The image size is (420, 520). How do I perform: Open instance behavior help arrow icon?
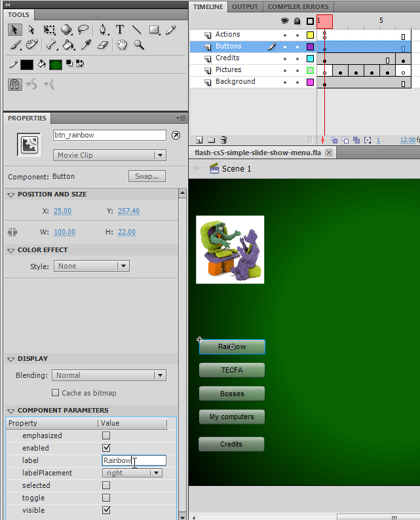point(176,136)
